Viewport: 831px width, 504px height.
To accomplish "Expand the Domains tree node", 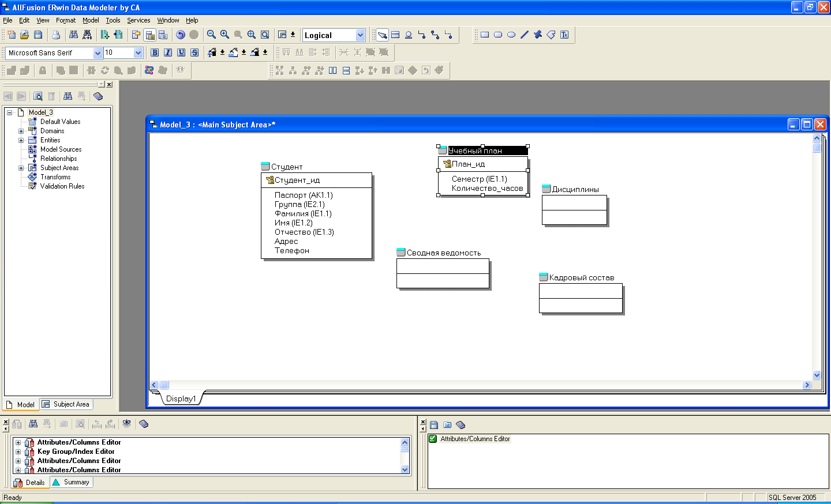I will [21, 131].
